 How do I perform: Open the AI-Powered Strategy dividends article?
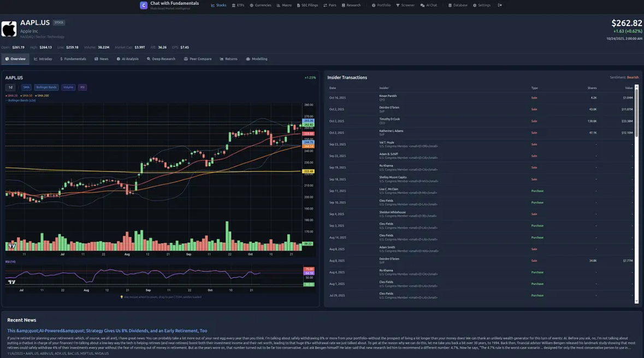(x=107, y=330)
